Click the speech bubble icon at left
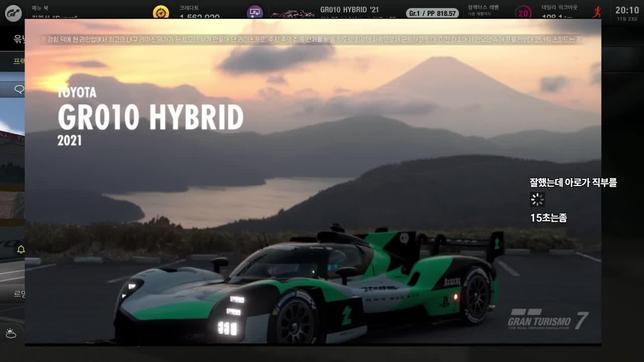The image size is (644, 362). click(19, 89)
